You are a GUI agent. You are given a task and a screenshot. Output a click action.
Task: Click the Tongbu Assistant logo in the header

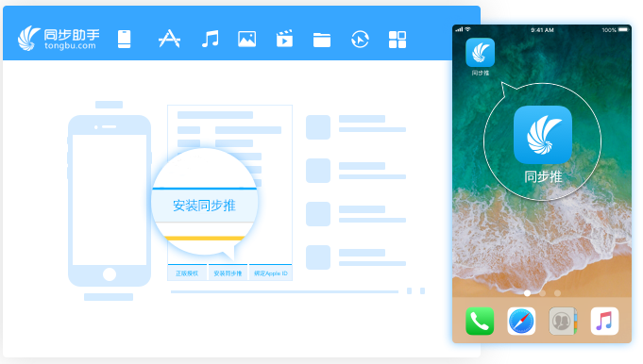[x=59, y=39]
